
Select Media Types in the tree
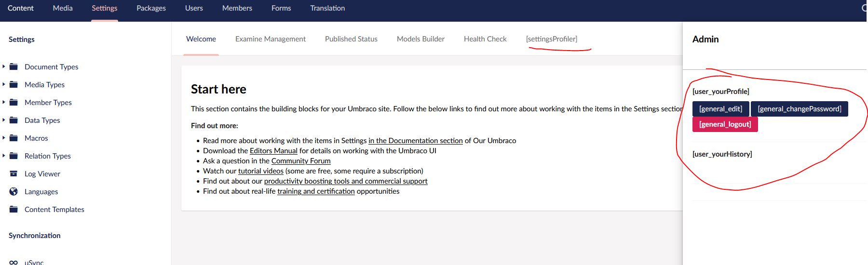click(x=44, y=85)
